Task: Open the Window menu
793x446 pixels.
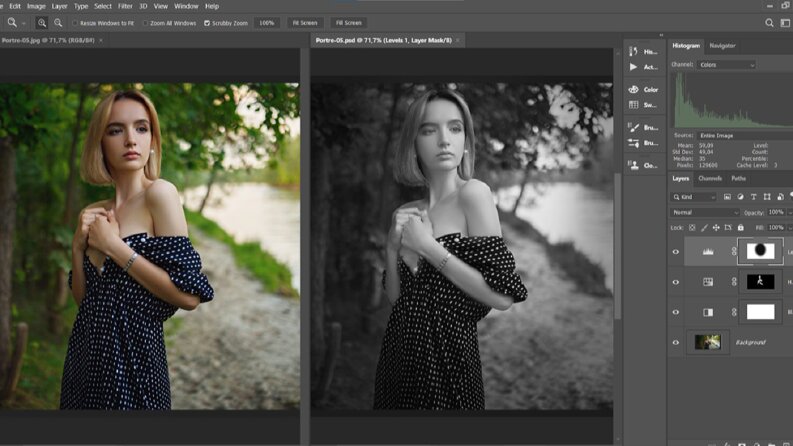Action: 186,6
